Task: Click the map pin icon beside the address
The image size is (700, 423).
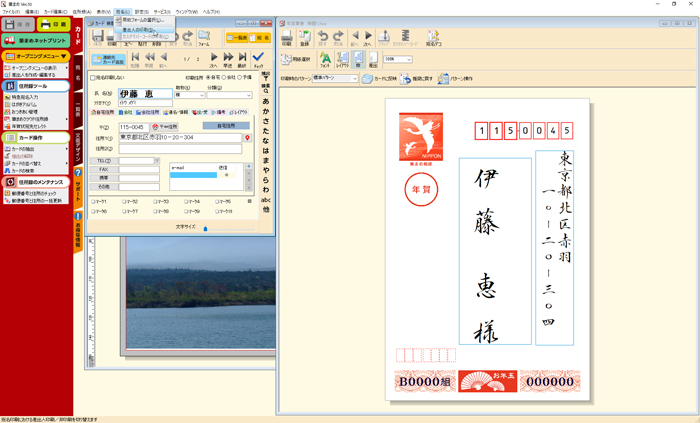Action: tap(246, 137)
